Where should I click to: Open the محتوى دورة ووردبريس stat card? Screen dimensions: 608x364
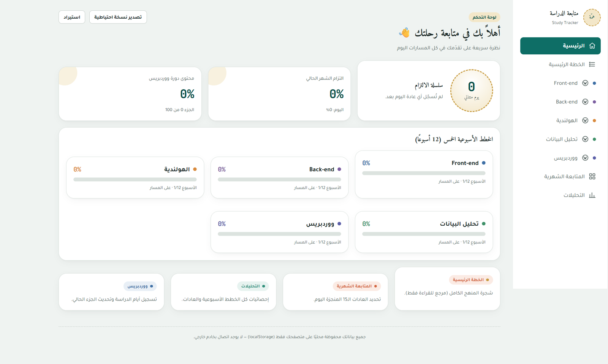[x=130, y=94]
